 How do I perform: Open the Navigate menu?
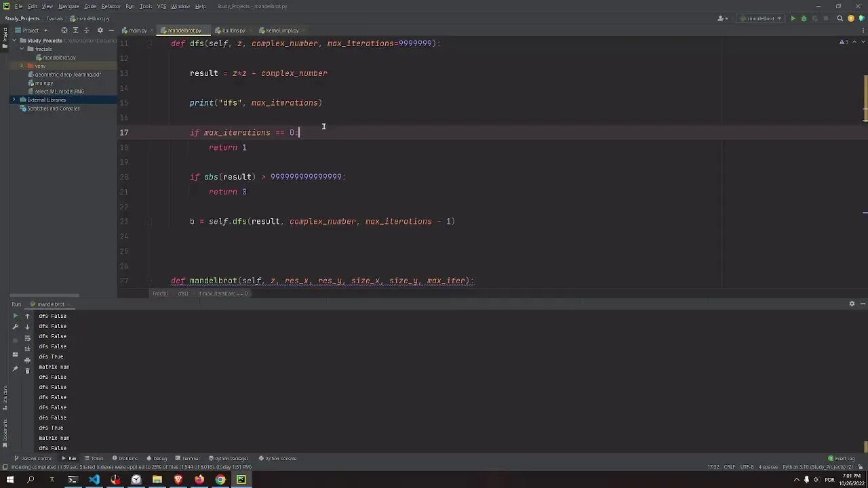(68, 6)
